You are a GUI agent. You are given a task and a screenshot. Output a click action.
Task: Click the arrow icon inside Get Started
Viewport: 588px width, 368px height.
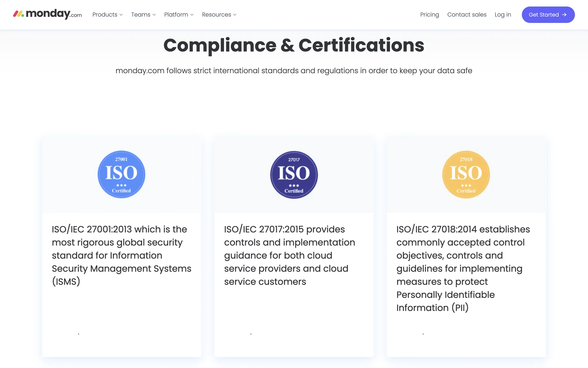pyautogui.click(x=564, y=15)
